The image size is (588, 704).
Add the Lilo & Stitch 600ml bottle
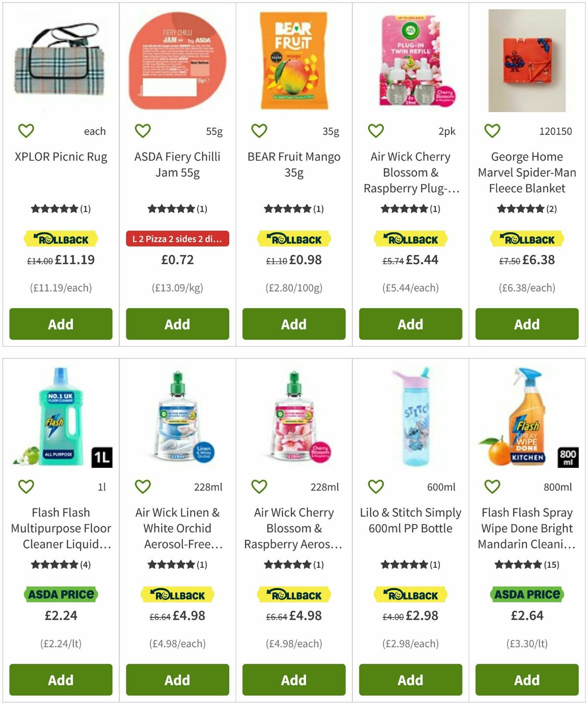point(410,680)
